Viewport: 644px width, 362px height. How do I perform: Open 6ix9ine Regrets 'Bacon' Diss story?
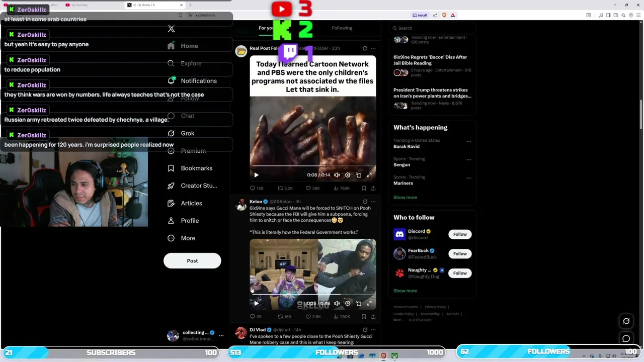(x=432, y=65)
